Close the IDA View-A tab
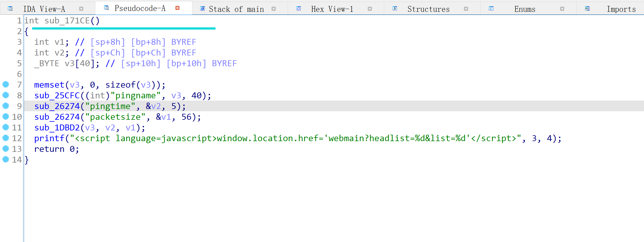The width and height of the screenshot is (644, 242). tap(81, 9)
